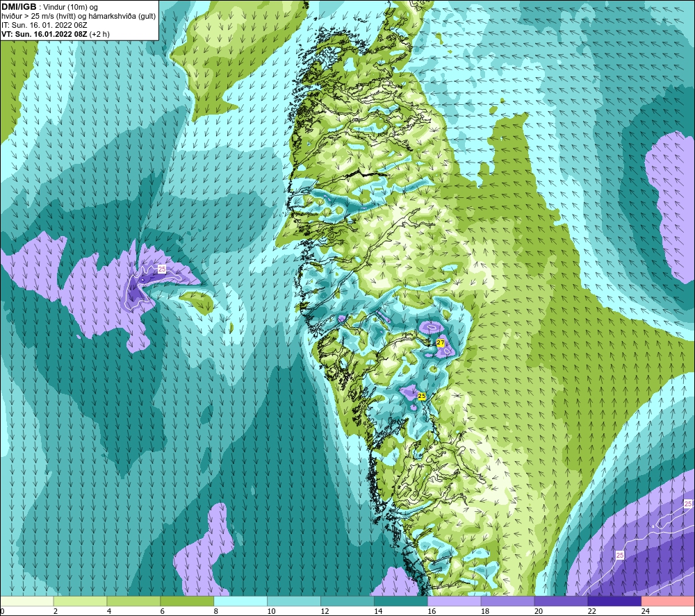Image resolution: width=695 pixels, height=616 pixels.
Task: Click the dark indigo 22–24 m/s legend swatch
Action: click(614, 601)
